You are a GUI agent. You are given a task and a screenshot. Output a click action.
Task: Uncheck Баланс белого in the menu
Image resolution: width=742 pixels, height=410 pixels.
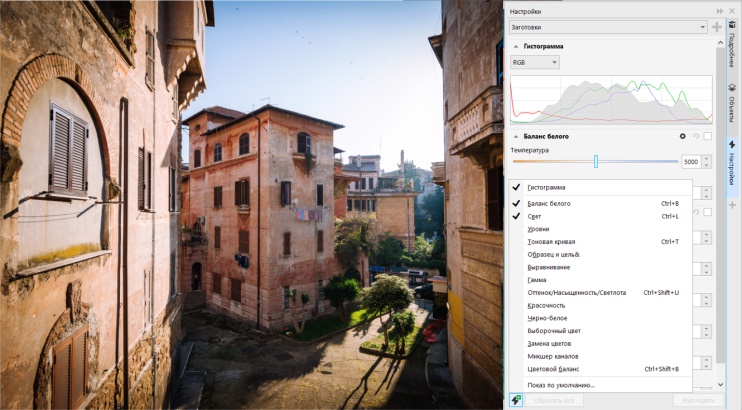point(549,203)
